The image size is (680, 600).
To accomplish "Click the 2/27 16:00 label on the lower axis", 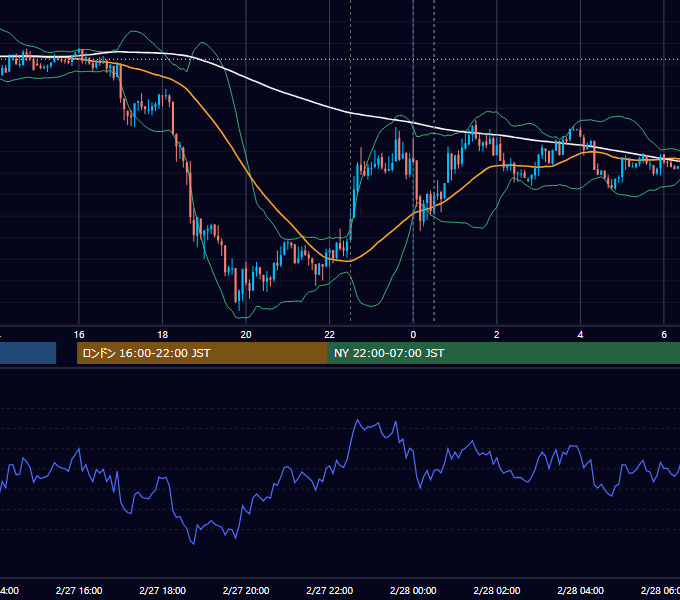I will pos(79,590).
